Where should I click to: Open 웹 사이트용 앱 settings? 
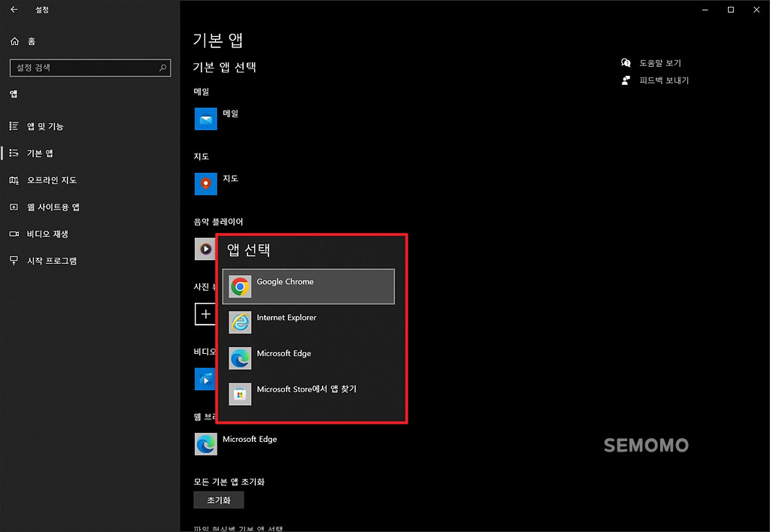(x=44, y=207)
